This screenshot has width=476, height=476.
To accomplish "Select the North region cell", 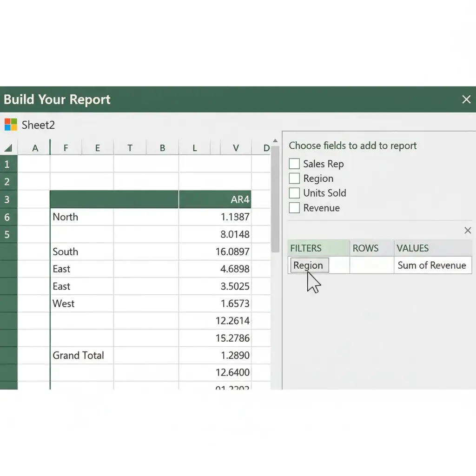I will 65,217.
